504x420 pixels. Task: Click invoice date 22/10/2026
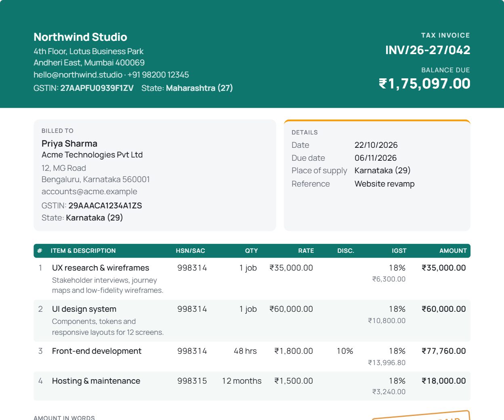point(376,145)
